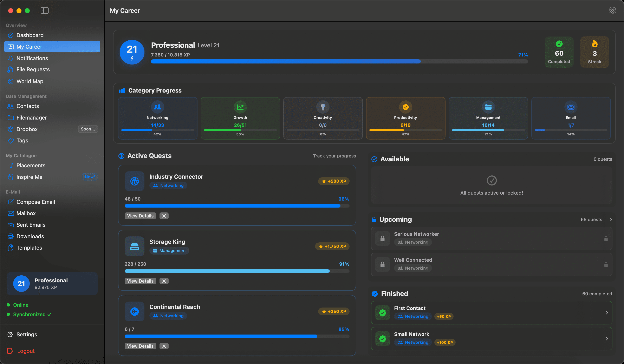The image size is (624, 364).
Task: Click the Email category icon
Action: [x=571, y=107]
